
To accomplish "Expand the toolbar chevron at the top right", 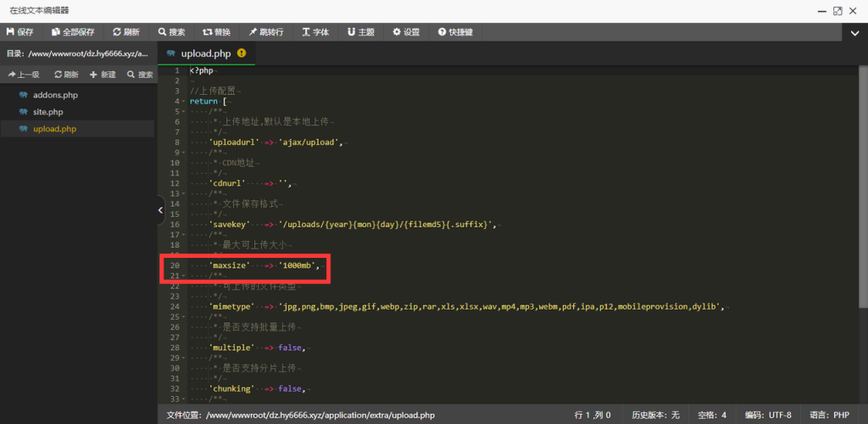I will (x=854, y=33).
